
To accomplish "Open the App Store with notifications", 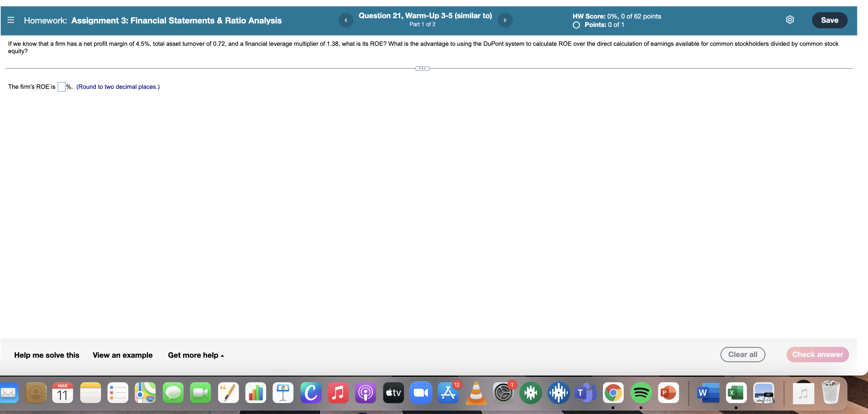I will pos(448,393).
